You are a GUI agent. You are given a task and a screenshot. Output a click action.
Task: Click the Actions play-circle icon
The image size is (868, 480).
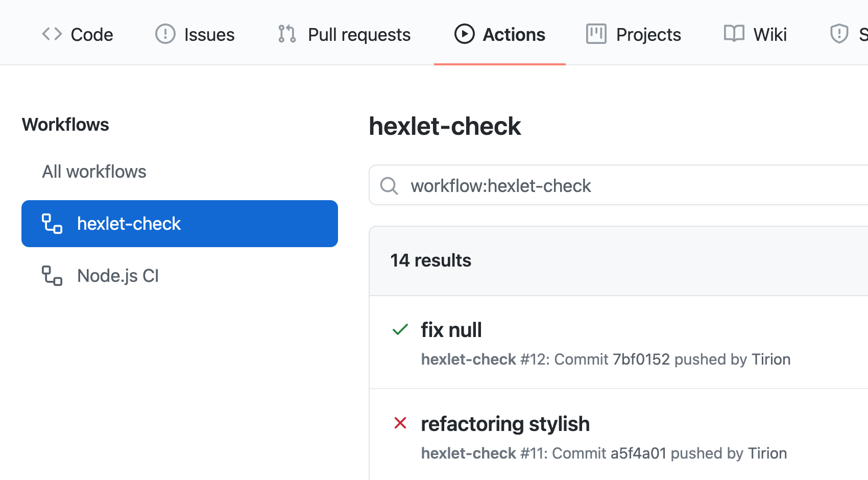[464, 34]
